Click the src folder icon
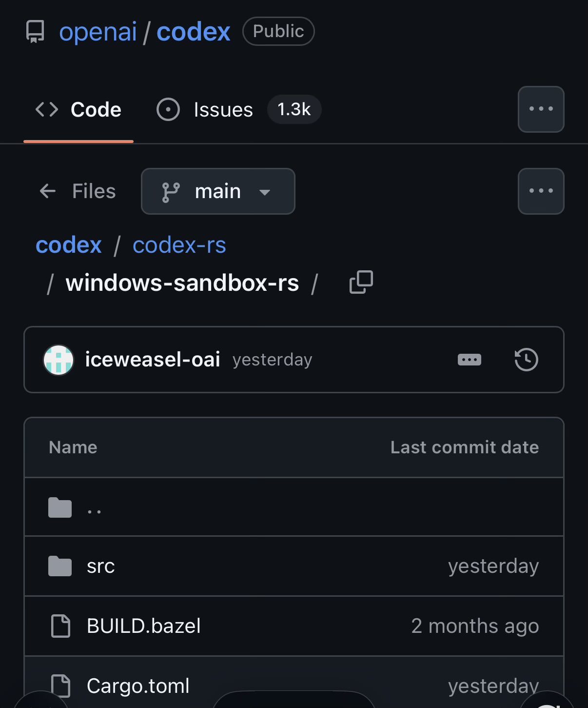This screenshot has width=588, height=708. point(60,566)
